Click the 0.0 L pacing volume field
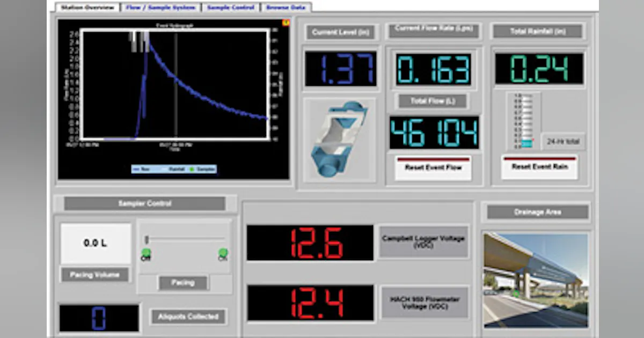 pyautogui.click(x=96, y=244)
